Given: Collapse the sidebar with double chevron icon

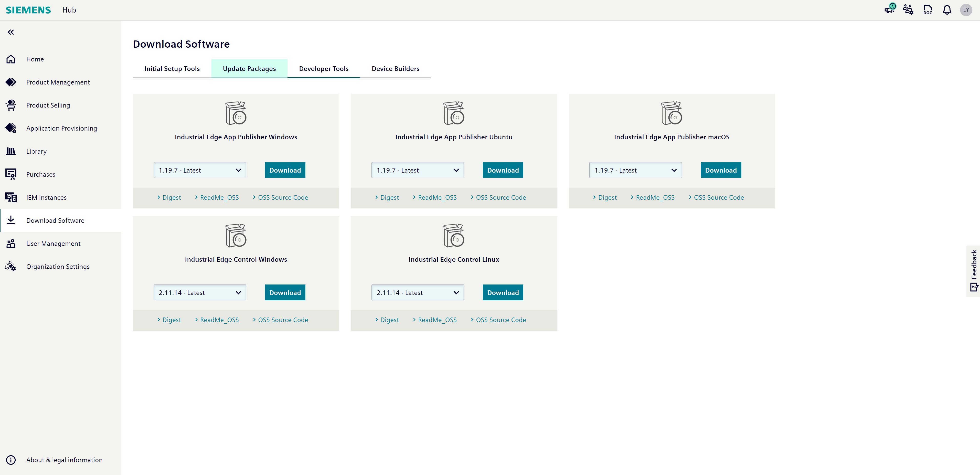Looking at the screenshot, I should coord(11,32).
